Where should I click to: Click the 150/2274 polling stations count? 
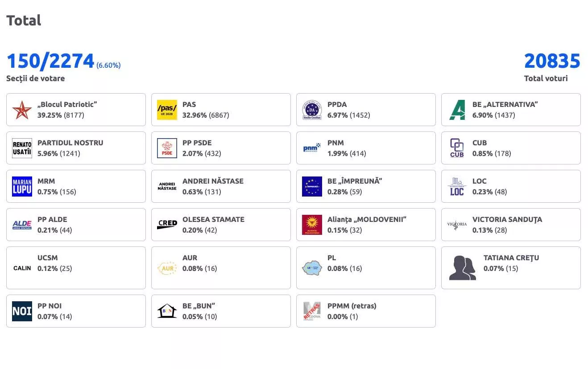[x=50, y=61]
